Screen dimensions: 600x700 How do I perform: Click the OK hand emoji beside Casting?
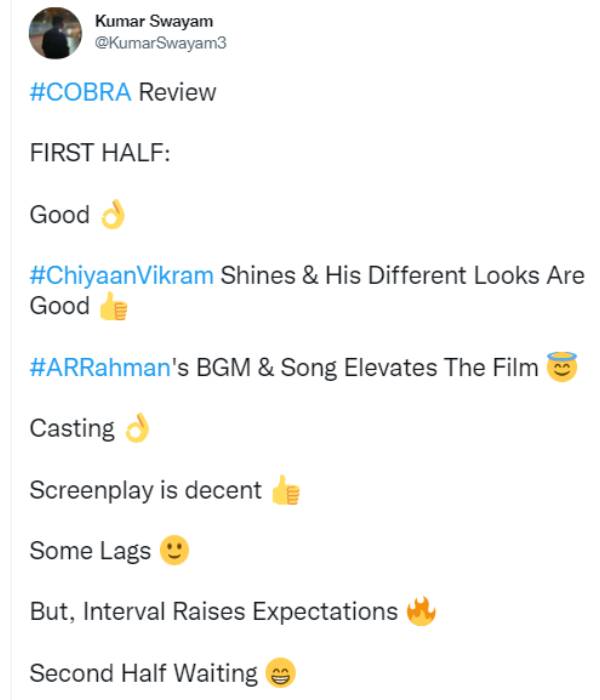(137, 429)
